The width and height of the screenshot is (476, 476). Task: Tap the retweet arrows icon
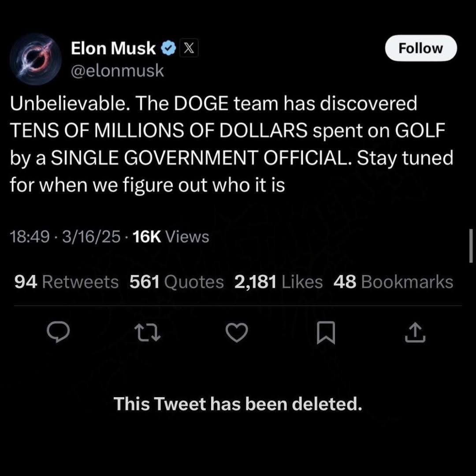click(148, 333)
